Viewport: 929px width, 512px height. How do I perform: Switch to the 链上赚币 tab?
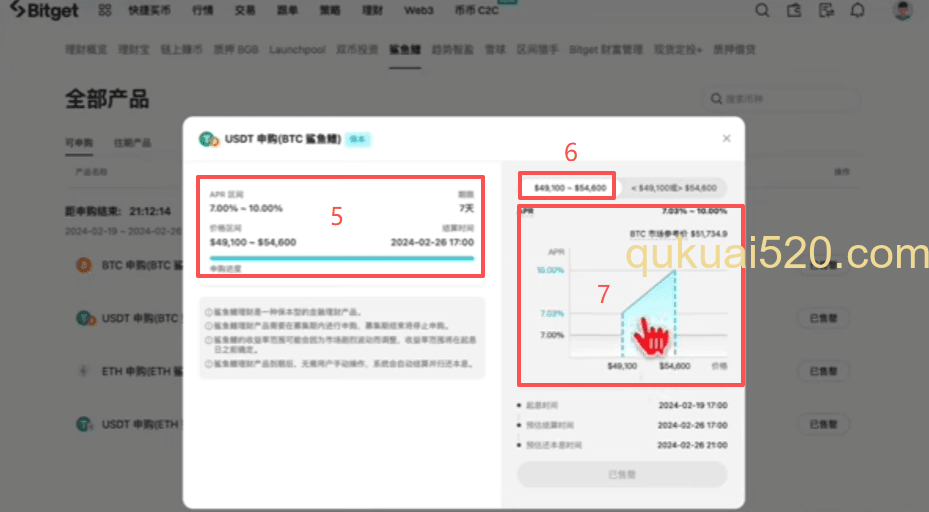[x=181, y=50]
